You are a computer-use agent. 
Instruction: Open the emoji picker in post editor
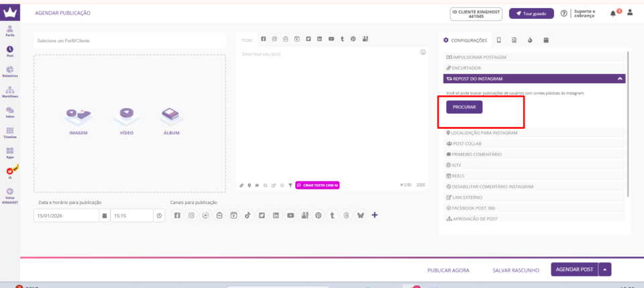pyautogui.click(x=423, y=52)
